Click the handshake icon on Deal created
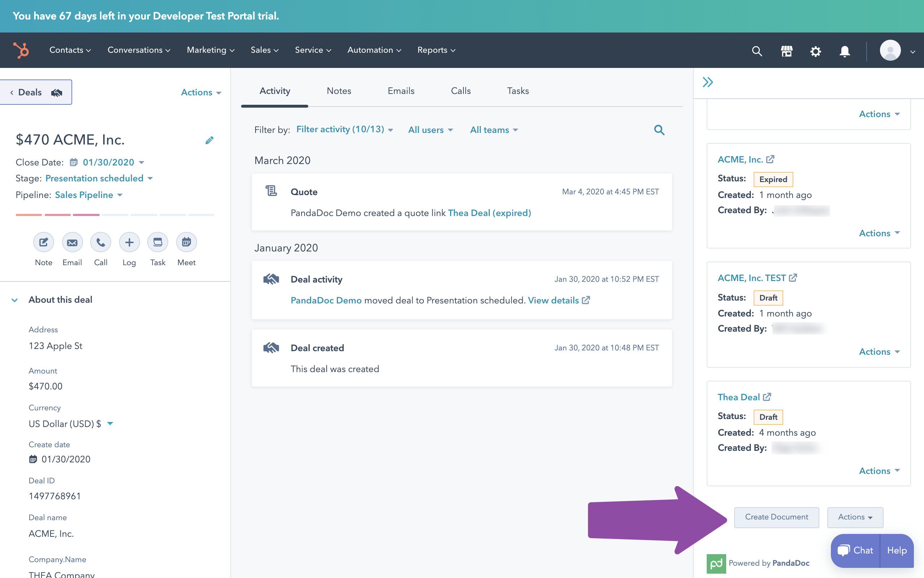Viewport: 924px width, 578px height. (271, 348)
